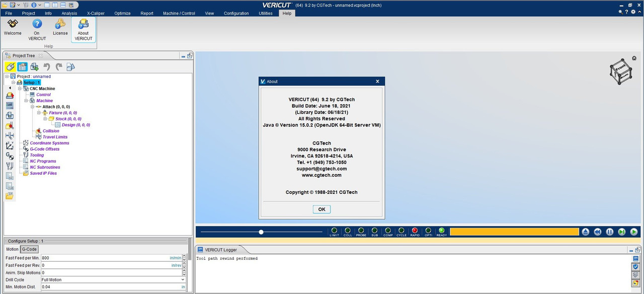
Task: Adjust the animation speed slider handle
Action: 261,232
